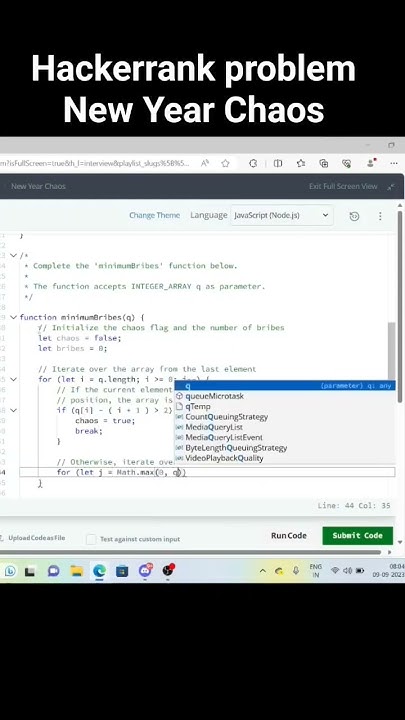Click the 'break;' code line

click(x=89, y=431)
